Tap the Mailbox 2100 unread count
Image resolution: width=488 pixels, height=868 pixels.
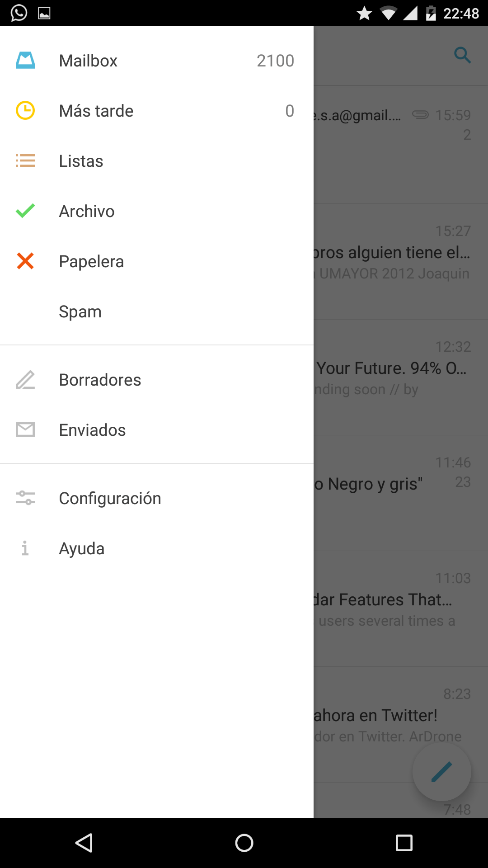click(x=275, y=61)
